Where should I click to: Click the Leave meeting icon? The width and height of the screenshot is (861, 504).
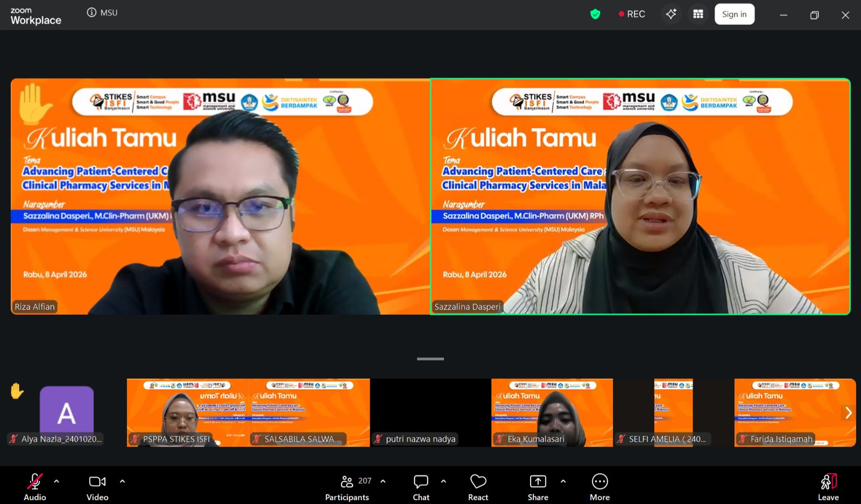click(828, 487)
